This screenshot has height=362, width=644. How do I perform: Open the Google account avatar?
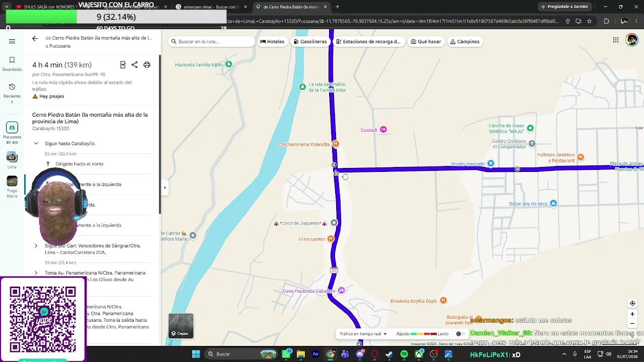[x=632, y=40]
